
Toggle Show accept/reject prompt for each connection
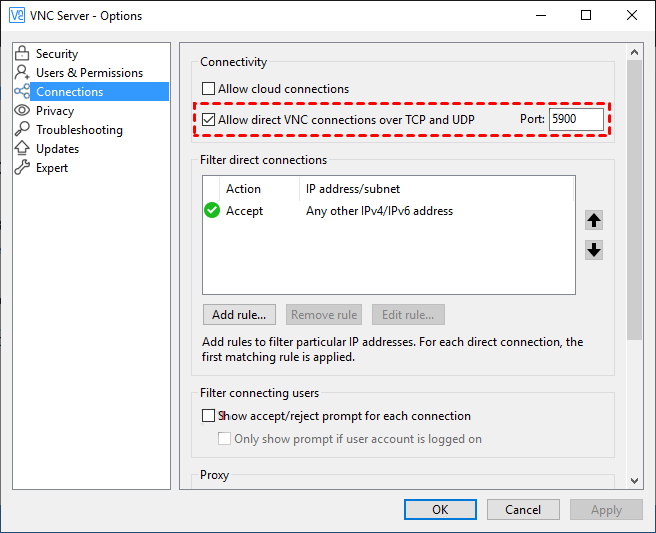[209, 416]
